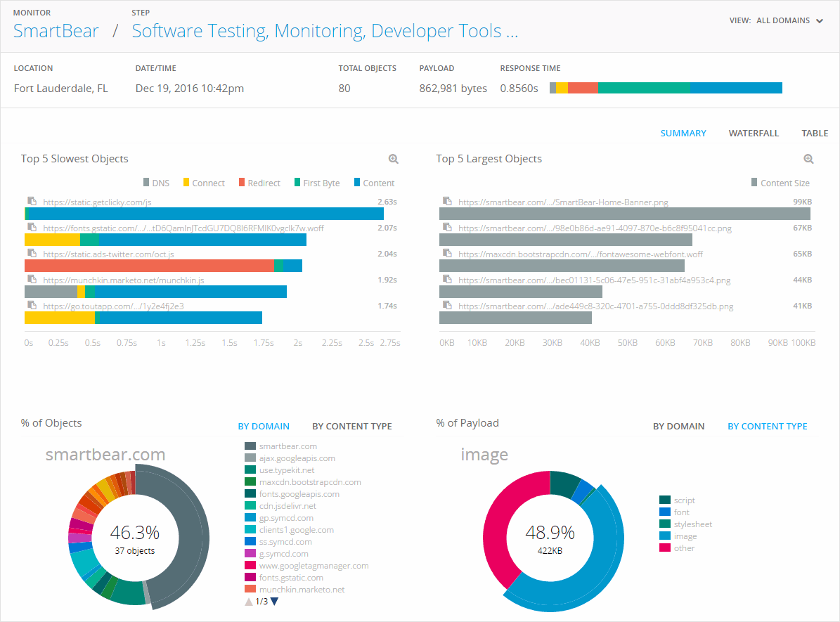Open the View: All Domains dropdown
The width and height of the screenshot is (840, 622).
coord(776,20)
